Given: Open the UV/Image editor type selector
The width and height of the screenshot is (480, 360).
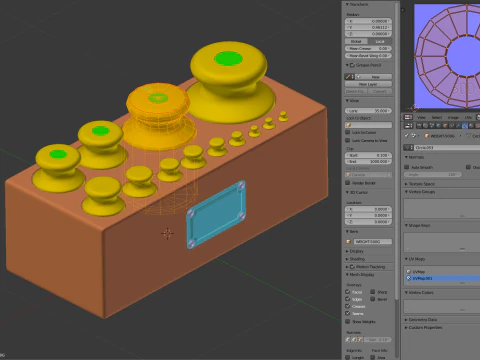Looking at the screenshot, I should click(x=408, y=117).
